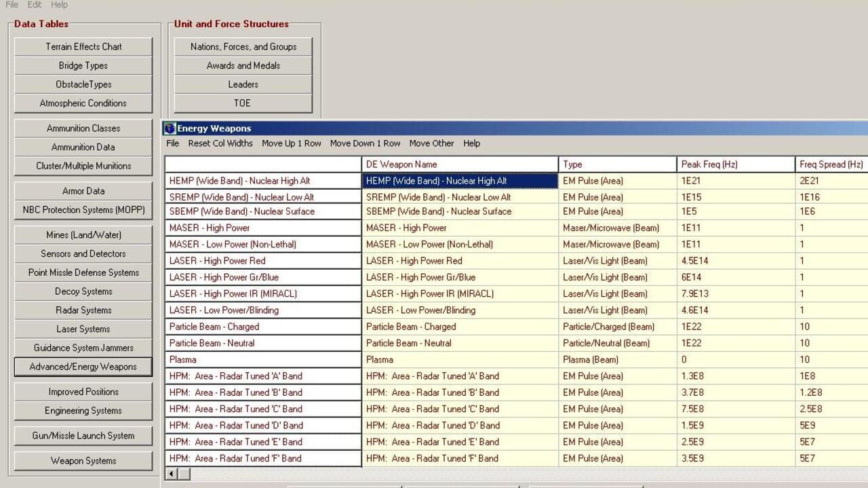Click frequency spread value 1.2E8
868x488 pixels.
tap(832, 392)
